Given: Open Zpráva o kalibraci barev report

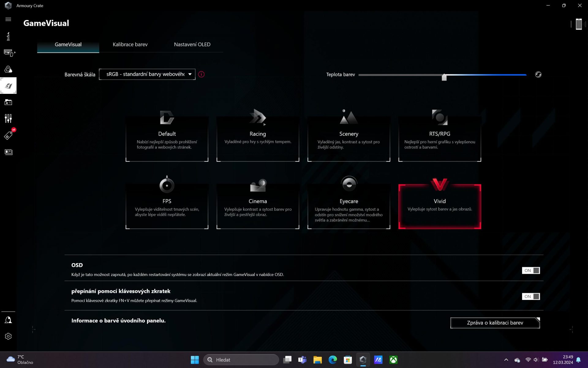Looking at the screenshot, I should pos(495,323).
